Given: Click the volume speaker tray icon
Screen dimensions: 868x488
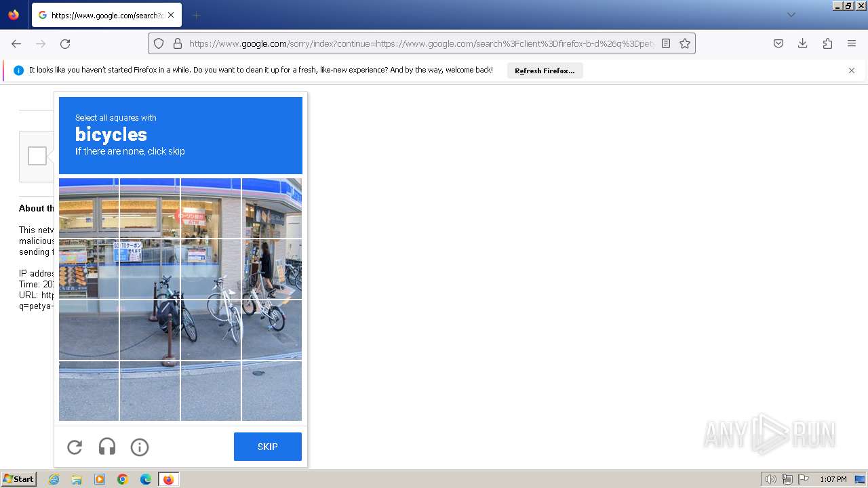Looking at the screenshot, I should click(x=770, y=479).
